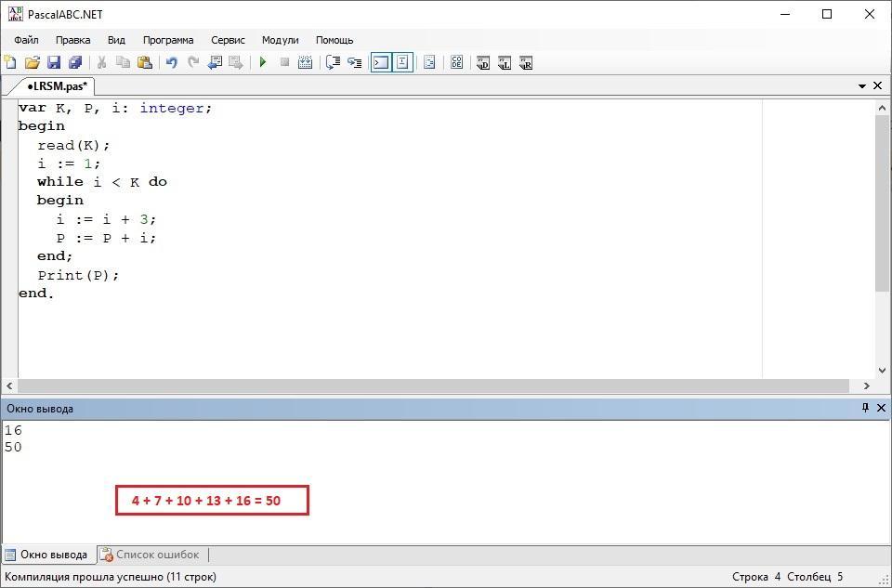Switch to the Список ошибок tab
Screen dimensions: 892x588
(156, 555)
